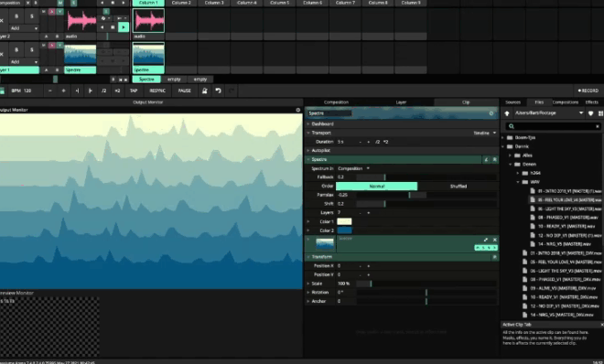Reset the Spectre effect with the R button

pyautogui.click(x=494, y=159)
